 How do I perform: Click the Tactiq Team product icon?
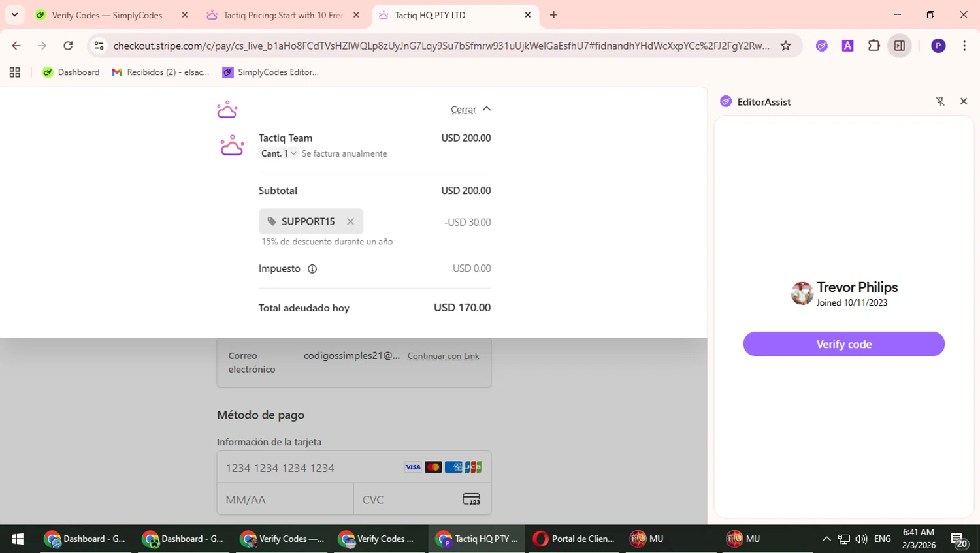(x=231, y=146)
